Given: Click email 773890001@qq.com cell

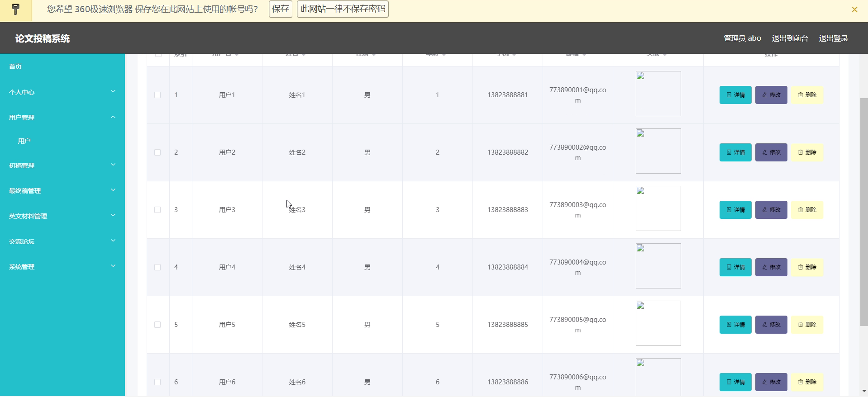Looking at the screenshot, I should 578,95.
